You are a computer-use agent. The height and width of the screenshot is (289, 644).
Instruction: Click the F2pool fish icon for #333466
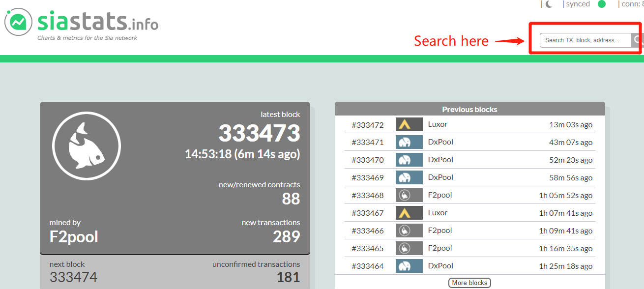(409, 231)
